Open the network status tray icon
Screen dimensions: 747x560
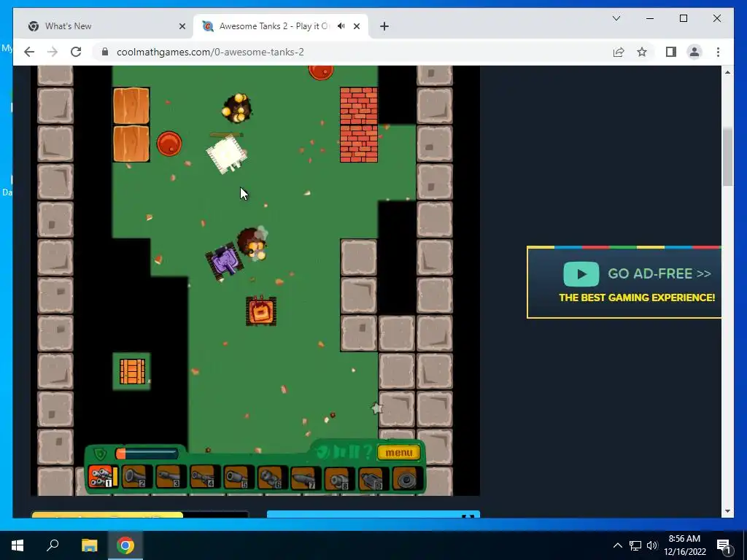click(635, 545)
